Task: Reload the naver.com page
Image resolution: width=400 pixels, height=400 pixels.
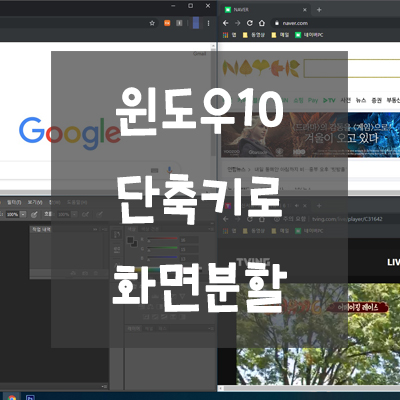Action: tap(250, 23)
